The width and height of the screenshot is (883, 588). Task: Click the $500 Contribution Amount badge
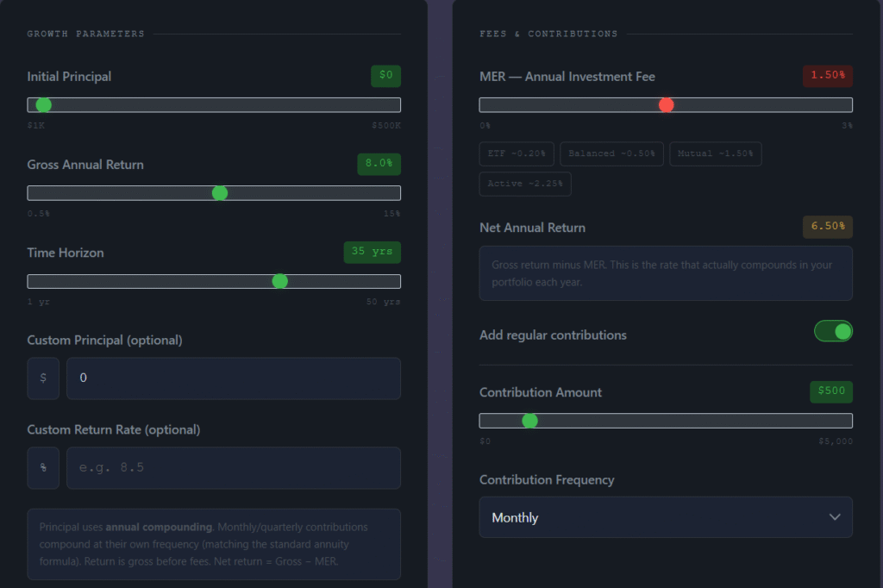pyautogui.click(x=830, y=391)
